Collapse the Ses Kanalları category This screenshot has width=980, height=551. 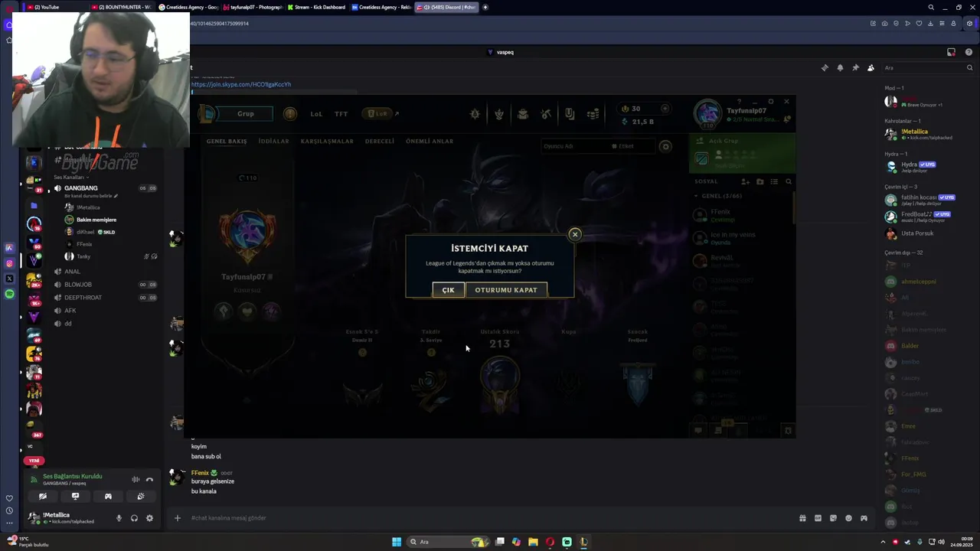tap(70, 178)
